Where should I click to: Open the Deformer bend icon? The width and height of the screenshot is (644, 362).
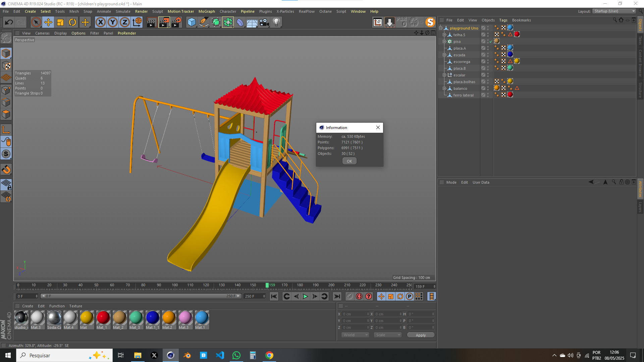click(240, 22)
